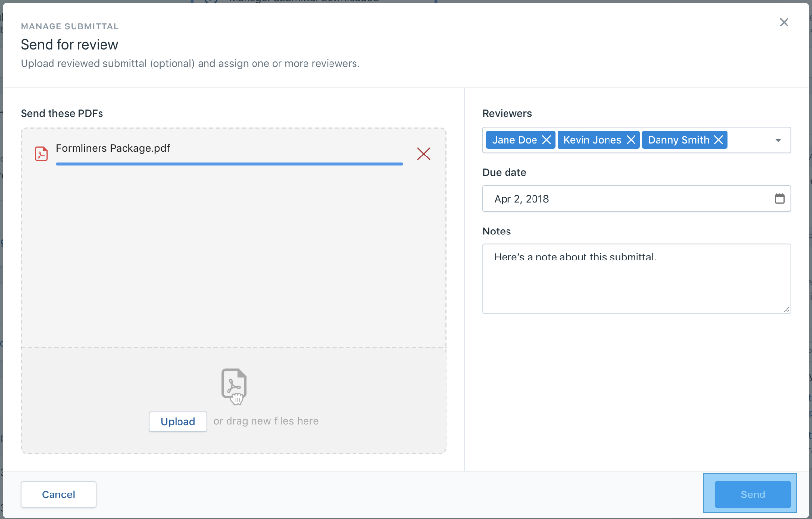Remove Jane Doe from reviewers

point(546,140)
